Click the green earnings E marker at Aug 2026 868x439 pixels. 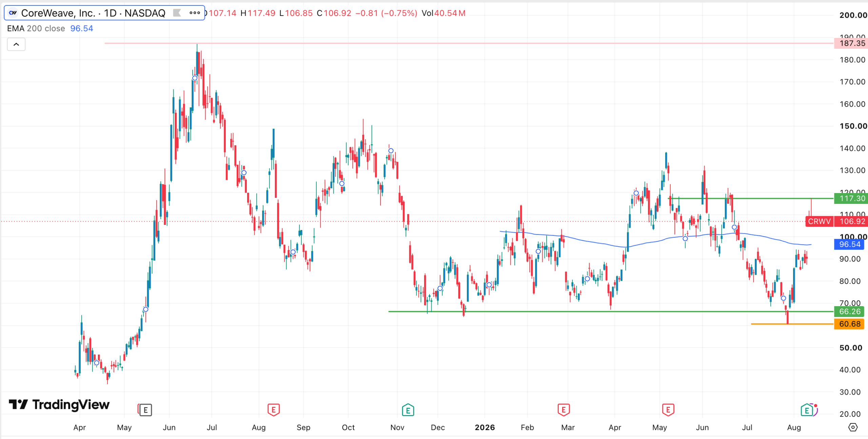[x=807, y=410]
